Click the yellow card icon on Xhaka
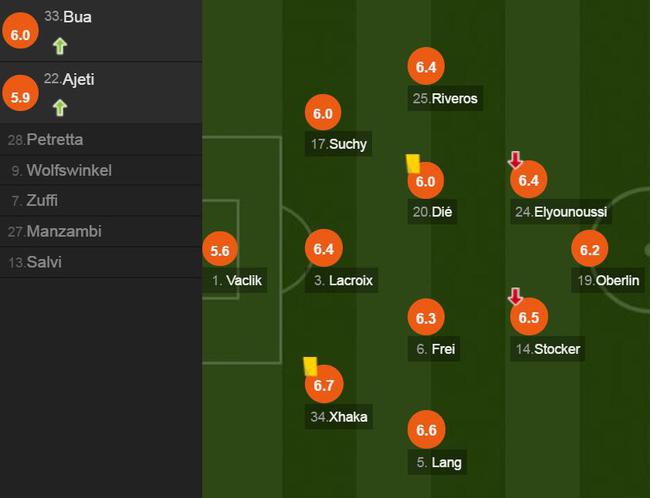650x498 pixels. pyautogui.click(x=310, y=366)
